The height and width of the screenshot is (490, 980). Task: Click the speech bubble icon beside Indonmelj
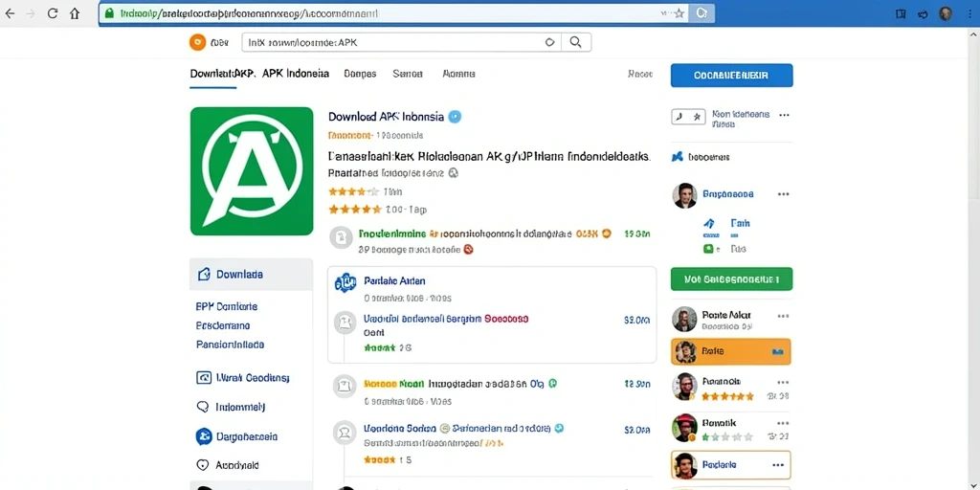(x=203, y=407)
